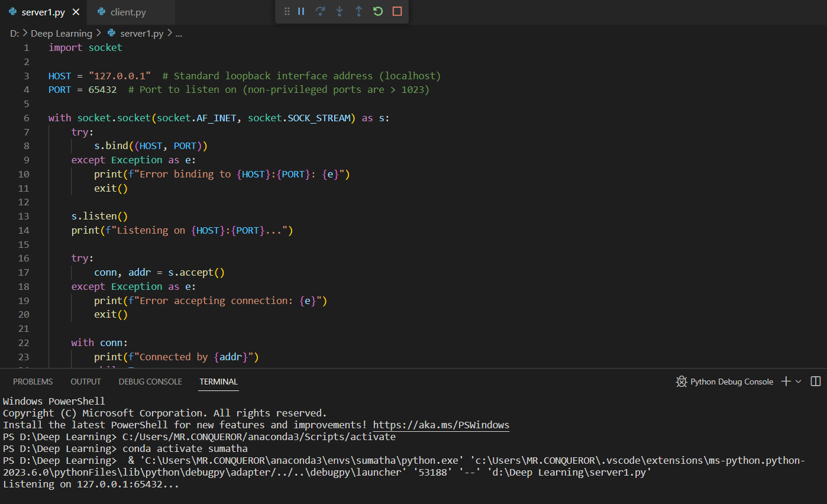This screenshot has width=827, height=504.
Task: Click 'socket.SOCK_STREAM' in the with statement
Action: [x=299, y=118]
